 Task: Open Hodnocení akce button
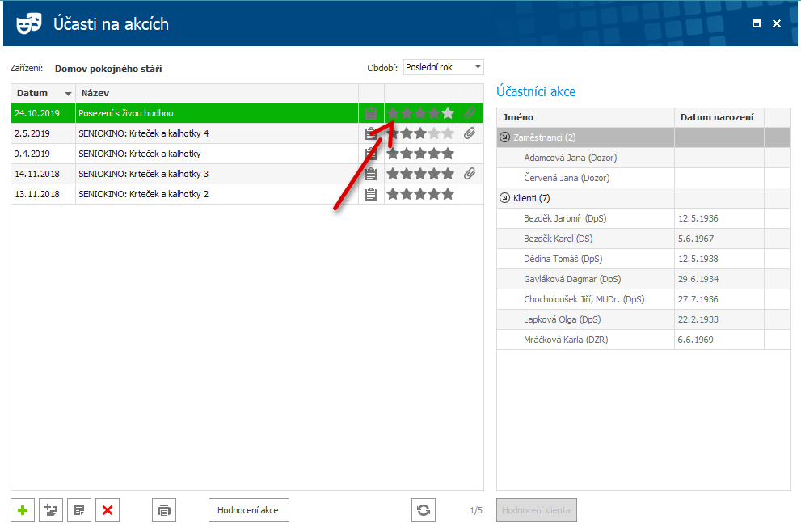[x=249, y=510]
